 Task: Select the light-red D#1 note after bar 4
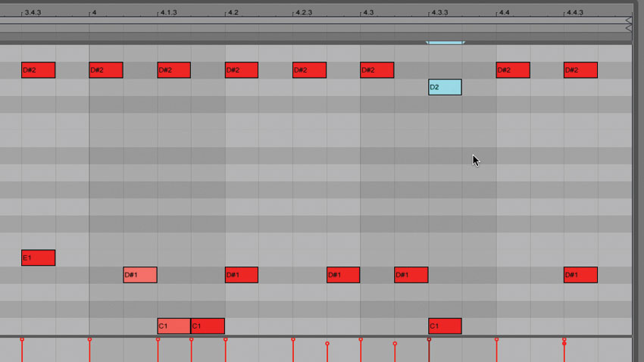pyautogui.click(x=140, y=275)
